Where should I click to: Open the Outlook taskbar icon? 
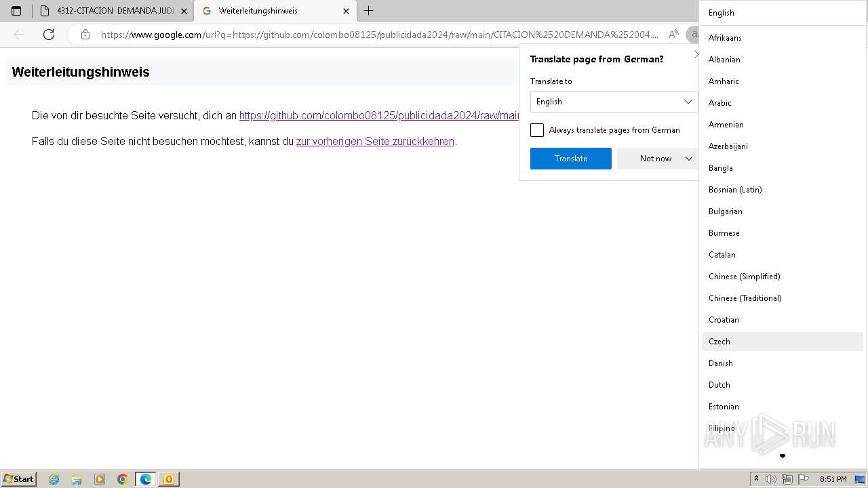click(x=169, y=479)
